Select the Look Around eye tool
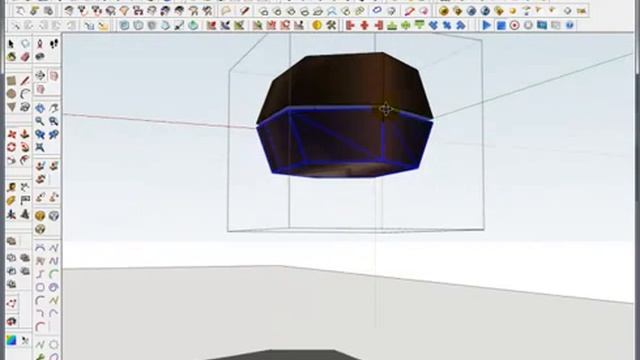Viewport: 640px width, 360px height. 40,57
